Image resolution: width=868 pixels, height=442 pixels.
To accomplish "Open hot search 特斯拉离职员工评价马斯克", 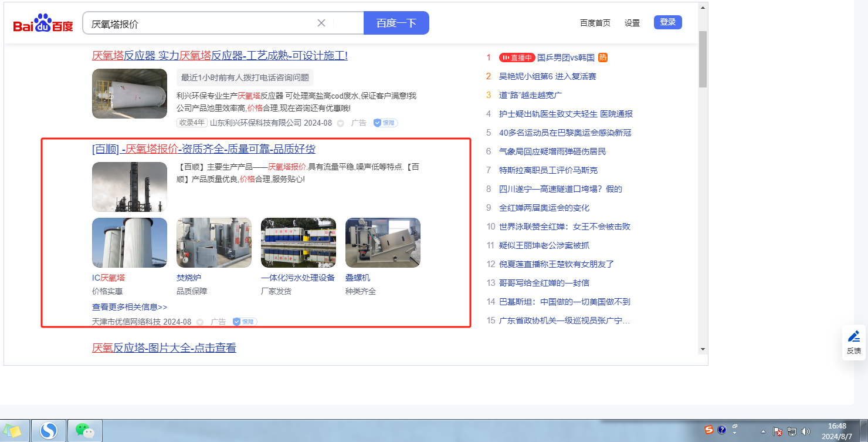I will tap(548, 170).
